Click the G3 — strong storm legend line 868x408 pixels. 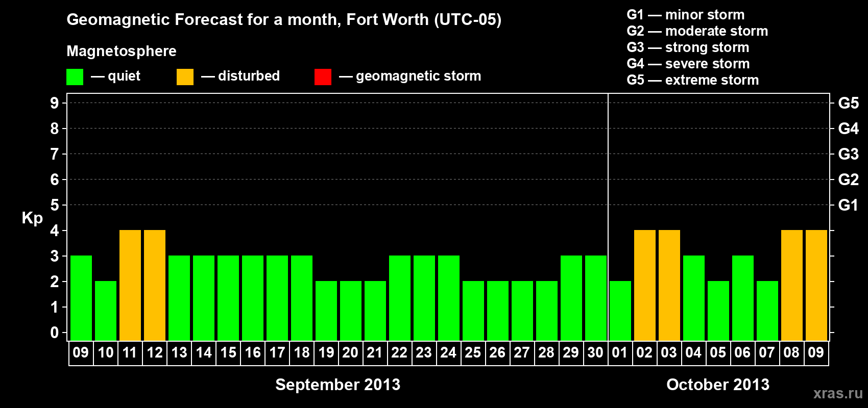pyautogui.click(x=688, y=47)
